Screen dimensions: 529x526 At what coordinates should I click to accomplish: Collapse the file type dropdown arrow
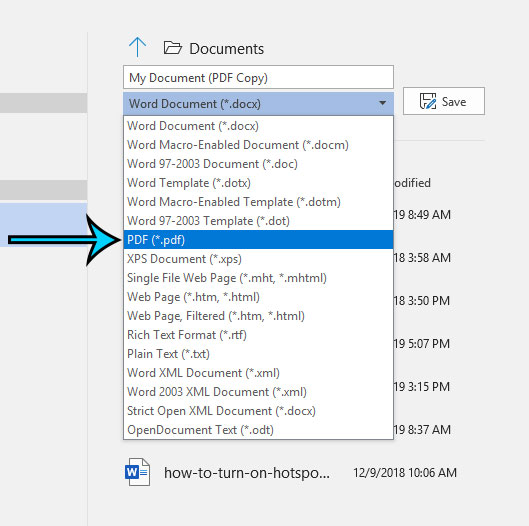(x=382, y=103)
